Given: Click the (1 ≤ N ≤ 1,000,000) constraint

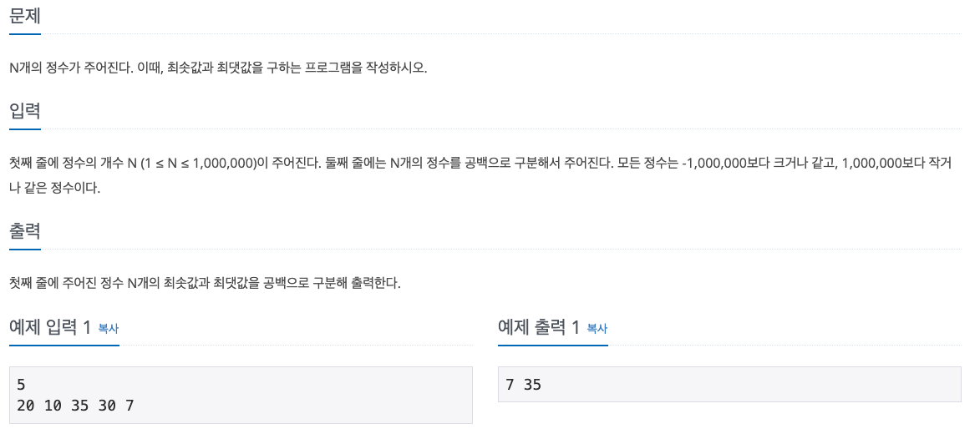Looking at the screenshot, I should tap(200, 164).
